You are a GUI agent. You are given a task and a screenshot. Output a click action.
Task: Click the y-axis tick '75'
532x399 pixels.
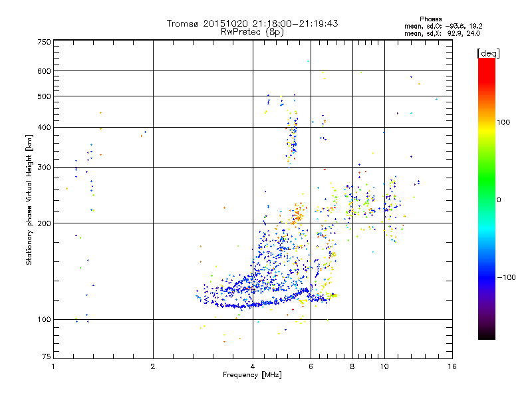point(47,356)
